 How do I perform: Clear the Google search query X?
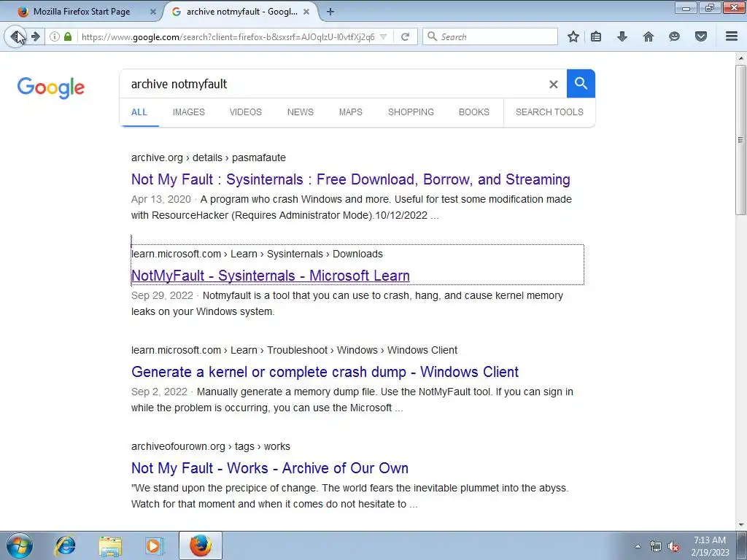coord(553,85)
